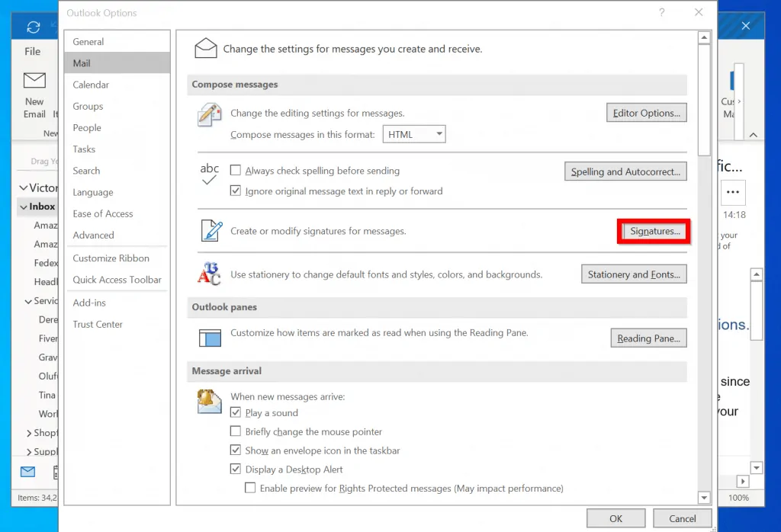Select the Tina folder in Outlook
This screenshot has width=781, height=532.
tap(47, 395)
